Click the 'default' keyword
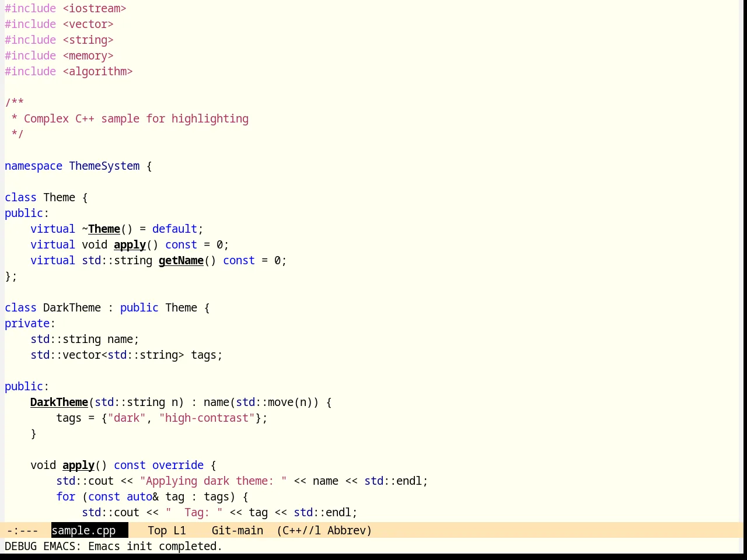Image resolution: width=747 pixels, height=560 pixels. (x=174, y=229)
